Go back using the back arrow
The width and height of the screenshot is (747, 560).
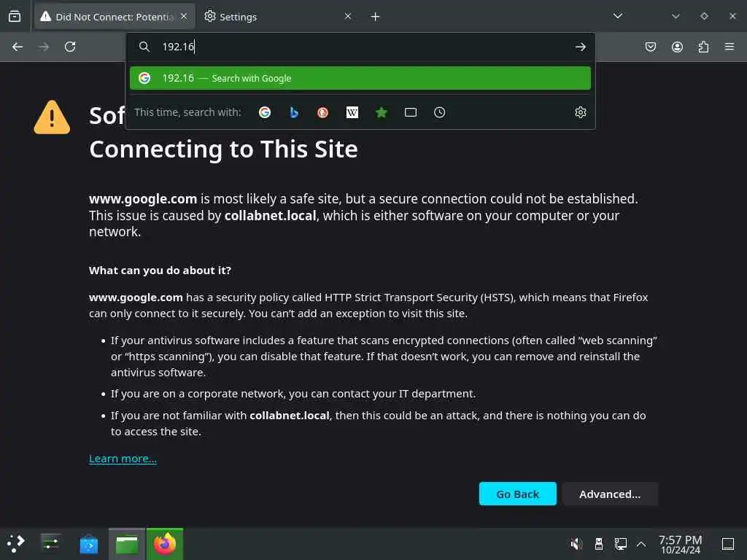[18, 47]
